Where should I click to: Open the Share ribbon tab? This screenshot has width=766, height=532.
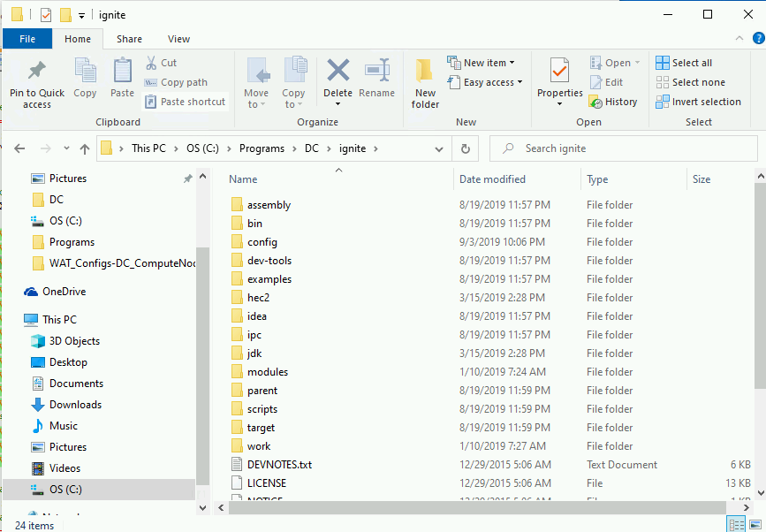[129, 39]
